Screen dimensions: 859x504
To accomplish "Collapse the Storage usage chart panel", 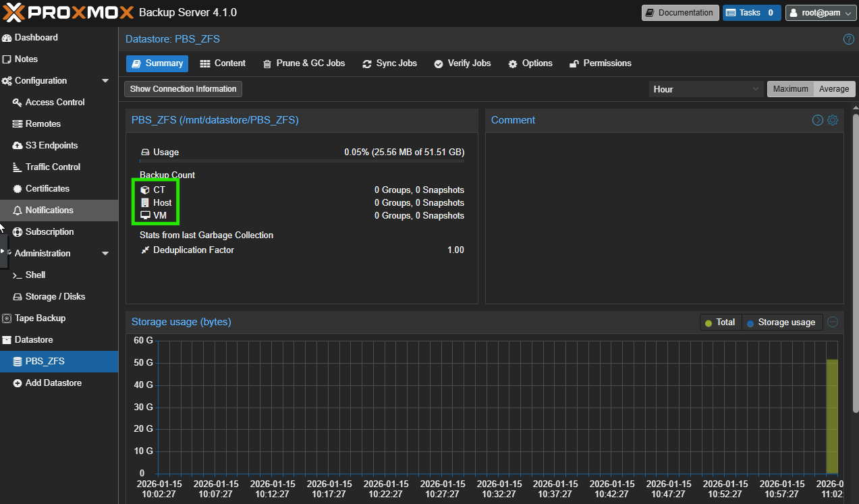I will pos(833,322).
